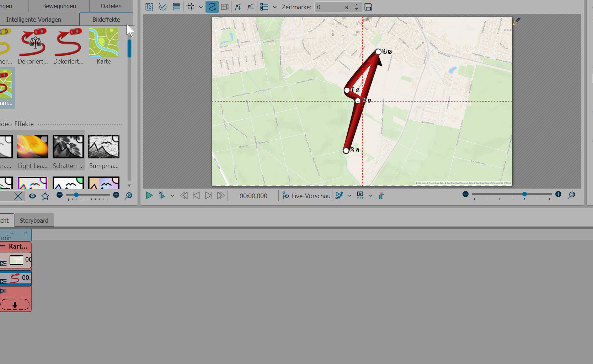Switch to the Storyboard tab

[x=34, y=221]
